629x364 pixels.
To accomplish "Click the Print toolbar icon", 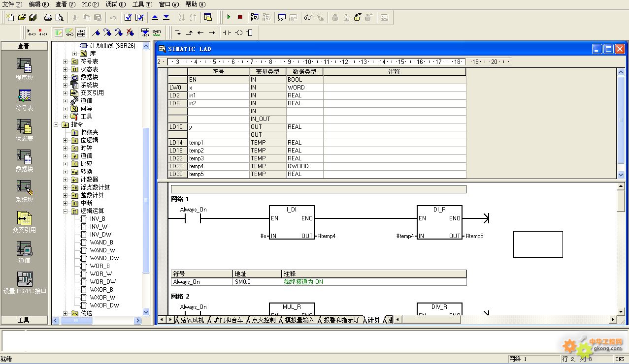I will coord(48,17).
